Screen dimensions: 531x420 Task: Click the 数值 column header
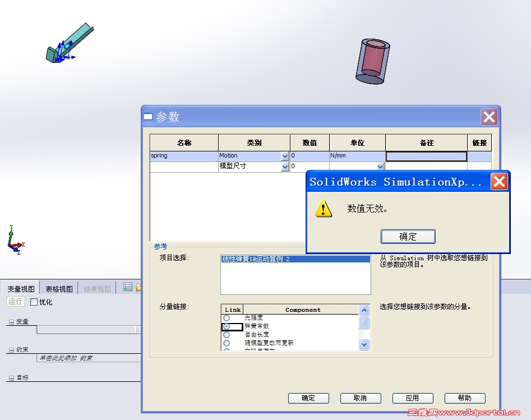[x=310, y=143]
